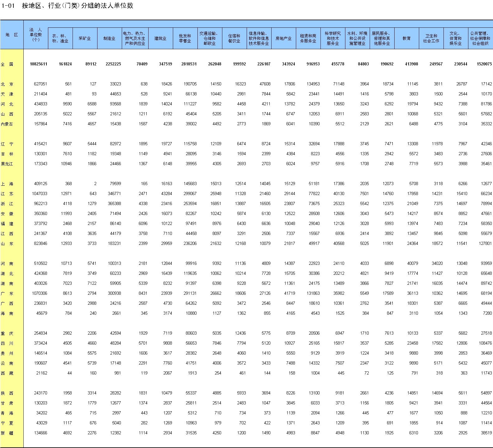Click the '广东' row label
This screenshot has width=493, height=448.
pyautogui.click(x=7, y=293)
